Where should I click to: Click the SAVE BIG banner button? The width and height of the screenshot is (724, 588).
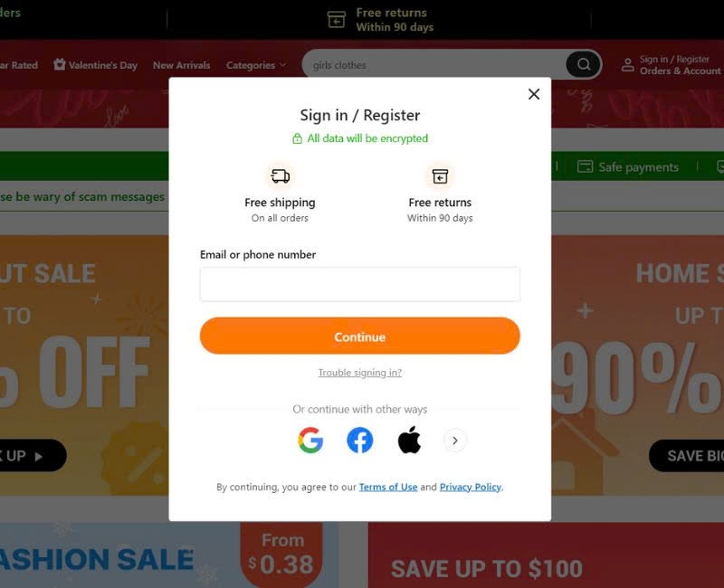click(687, 456)
